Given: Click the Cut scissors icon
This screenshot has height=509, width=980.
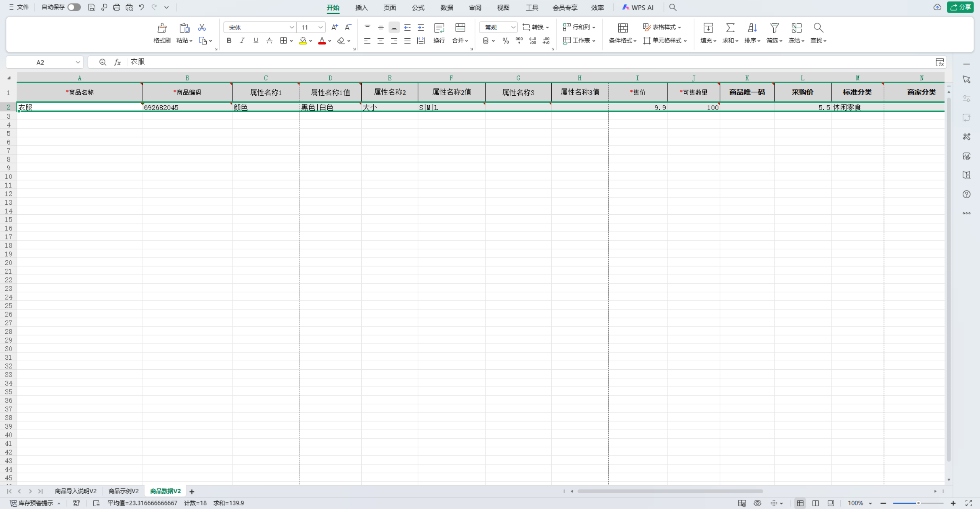Looking at the screenshot, I should (202, 28).
